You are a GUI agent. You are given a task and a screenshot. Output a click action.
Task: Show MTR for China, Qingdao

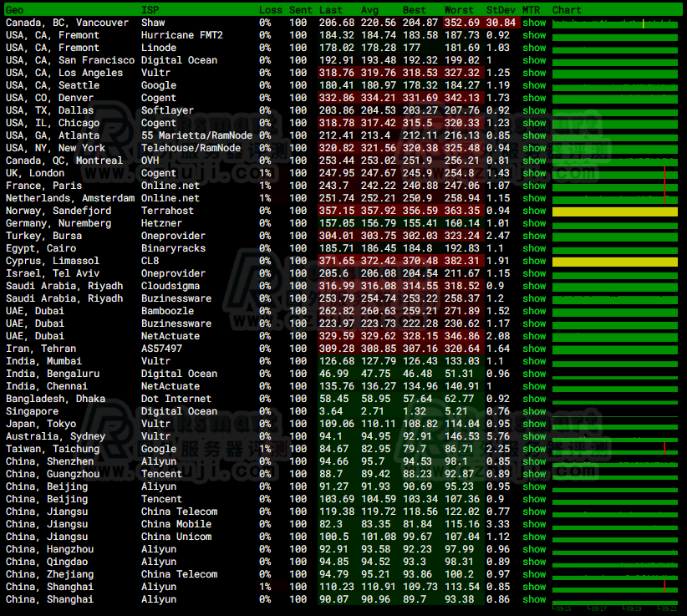point(534,563)
